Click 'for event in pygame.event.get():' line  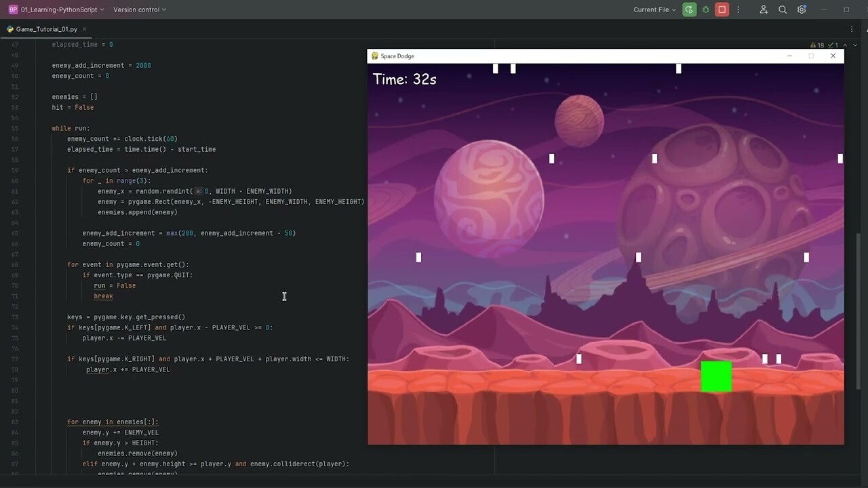[x=128, y=264]
